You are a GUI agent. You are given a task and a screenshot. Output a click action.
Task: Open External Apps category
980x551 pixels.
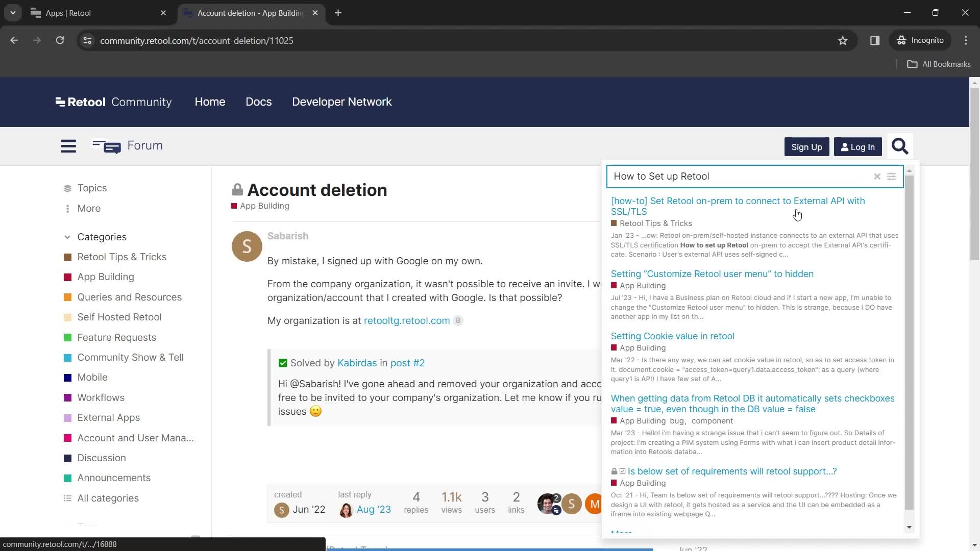point(108,418)
